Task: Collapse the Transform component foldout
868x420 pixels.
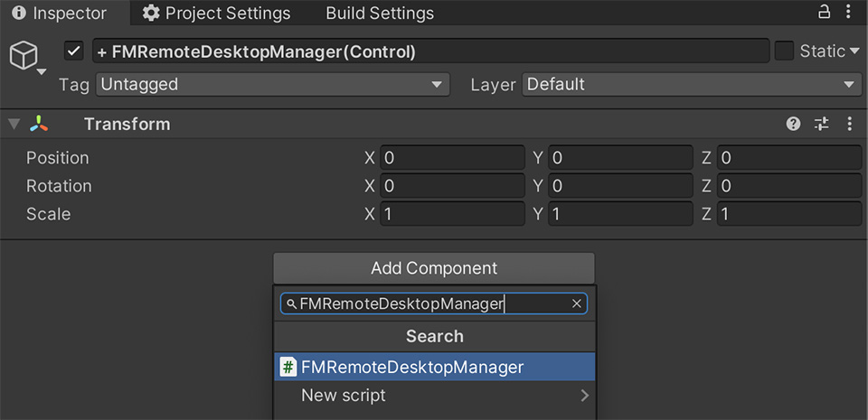Action: pos(14,124)
